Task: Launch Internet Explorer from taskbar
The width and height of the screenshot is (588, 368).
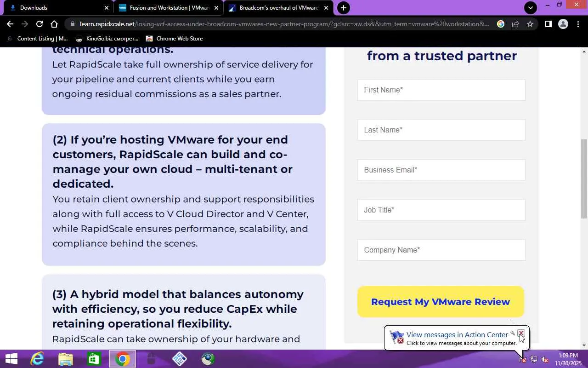Action: tap(37, 359)
